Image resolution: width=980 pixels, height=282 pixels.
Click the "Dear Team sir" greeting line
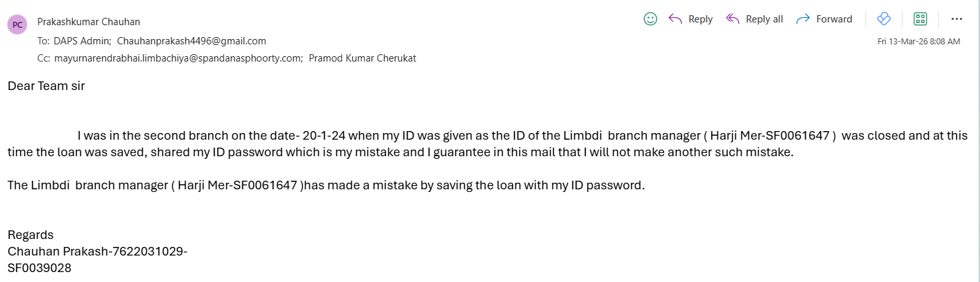46,86
